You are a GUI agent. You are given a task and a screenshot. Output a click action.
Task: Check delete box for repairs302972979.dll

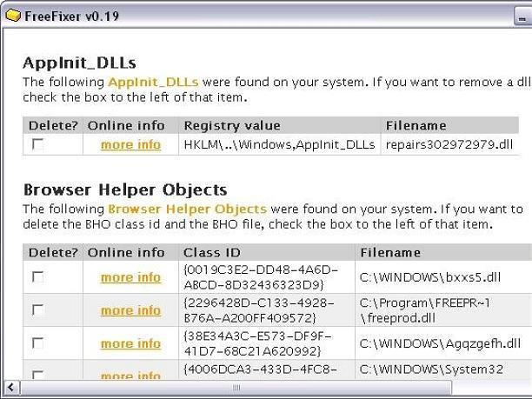[x=37, y=144]
